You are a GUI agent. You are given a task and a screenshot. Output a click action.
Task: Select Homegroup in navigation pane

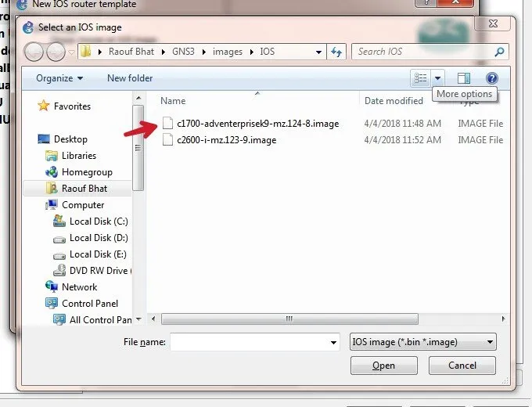pyautogui.click(x=87, y=172)
